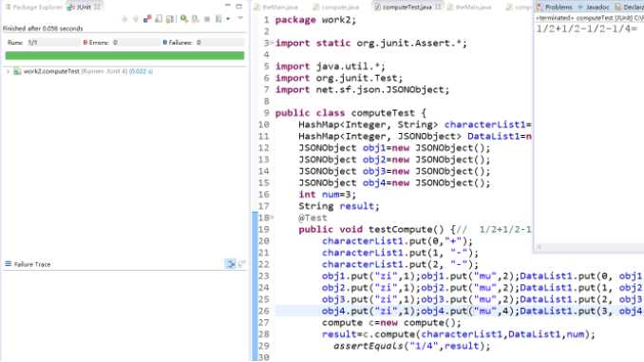
Task: Click the result=c.compute(...) line
Action: tap(459, 334)
